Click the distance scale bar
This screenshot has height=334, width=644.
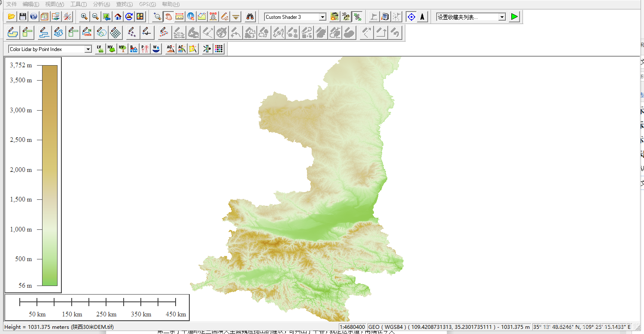[97, 307]
